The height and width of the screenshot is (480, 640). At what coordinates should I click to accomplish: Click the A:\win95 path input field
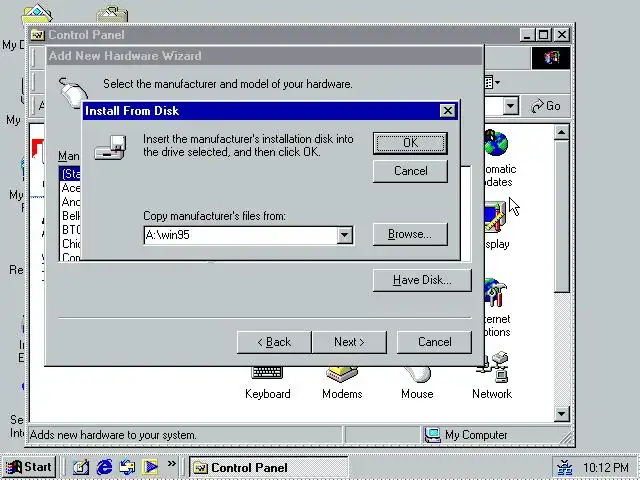click(x=241, y=235)
